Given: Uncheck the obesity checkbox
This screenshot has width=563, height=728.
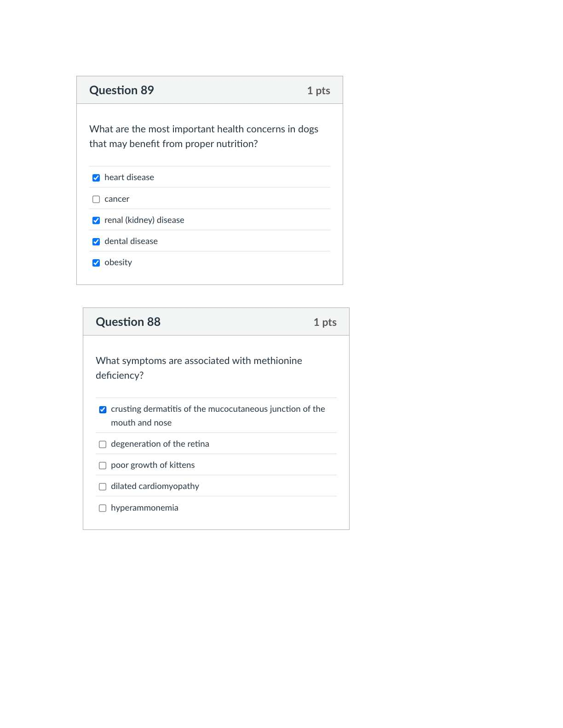Looking at the screenshot, I should click(x=96, y=263).
